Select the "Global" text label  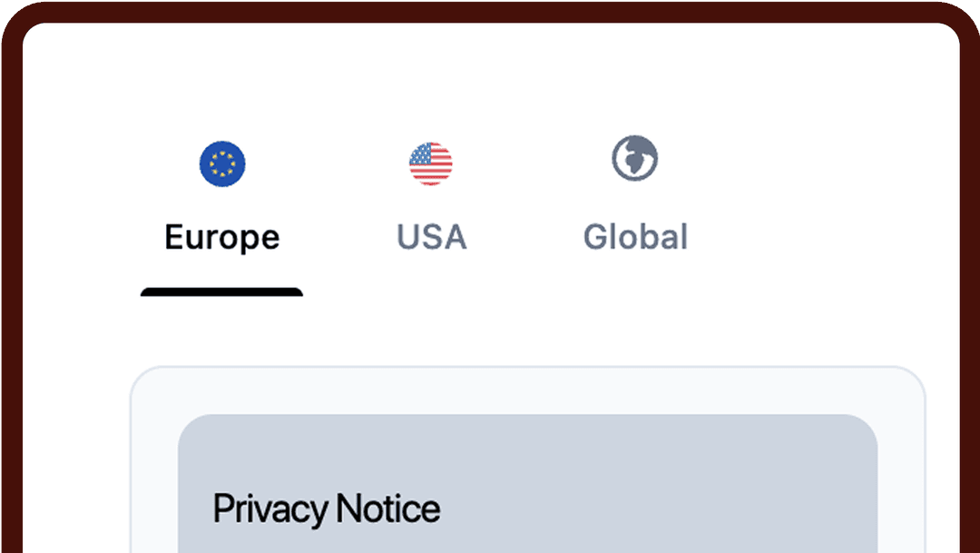pos(635,237)
